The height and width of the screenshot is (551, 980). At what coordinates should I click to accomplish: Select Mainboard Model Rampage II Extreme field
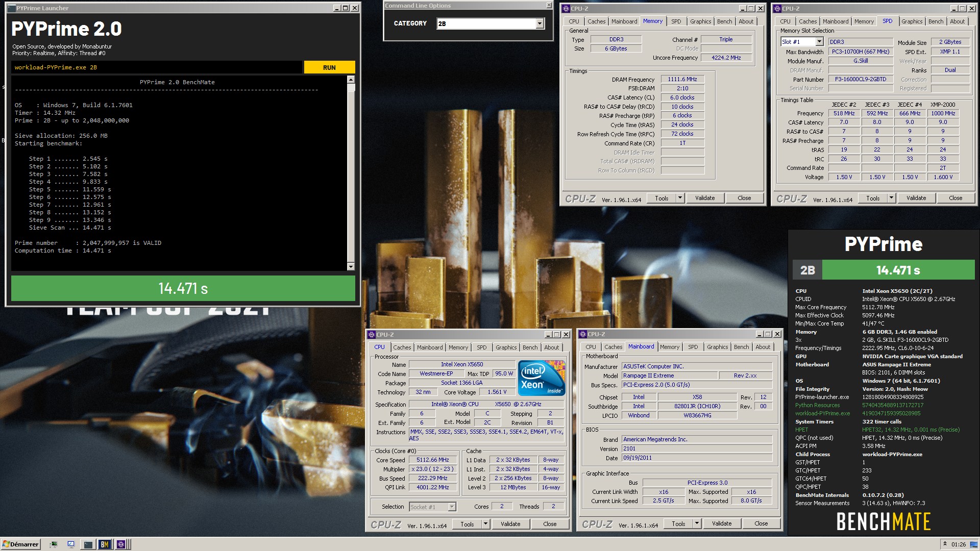click(669, 375)
